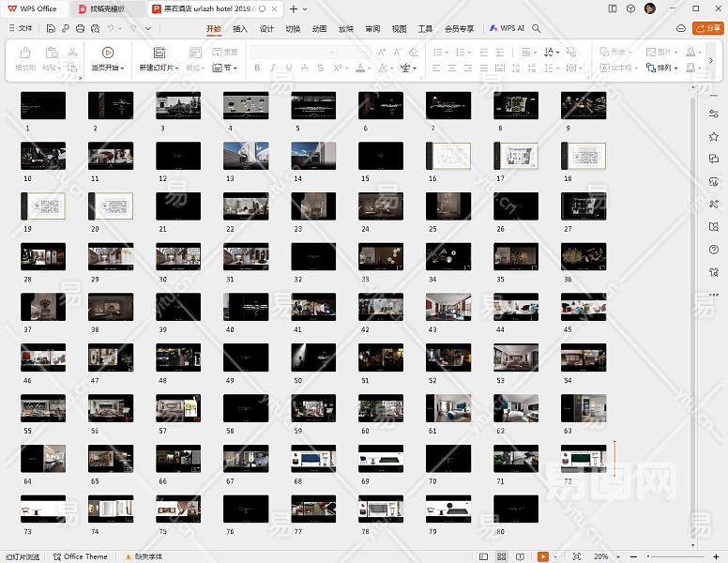Open new tab with plus icon

(294, 8)
